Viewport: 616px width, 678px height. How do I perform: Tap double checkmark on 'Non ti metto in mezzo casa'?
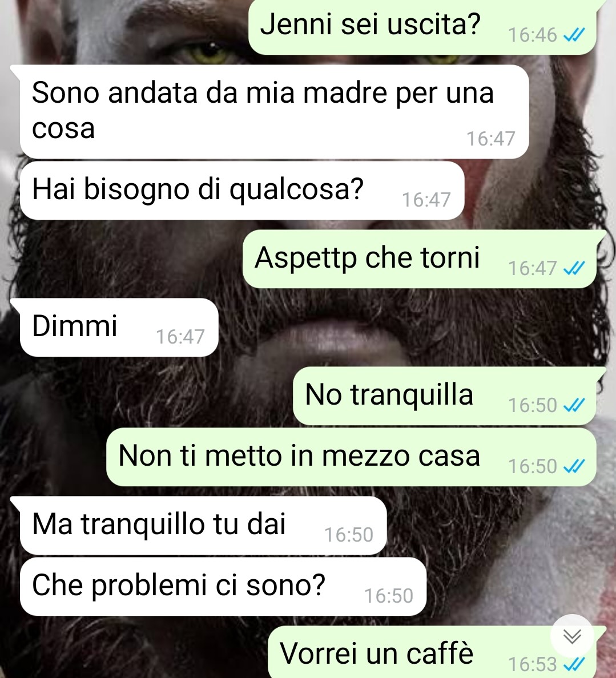[x=574, y=467]
